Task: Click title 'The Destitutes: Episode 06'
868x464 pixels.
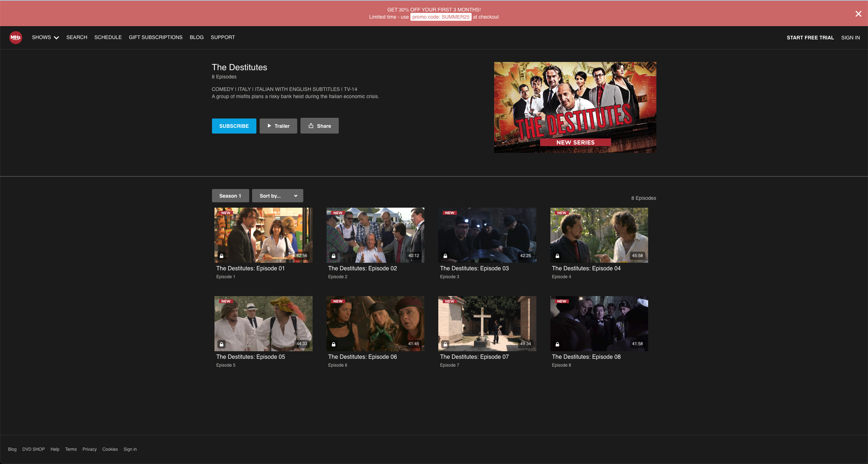Action: [x=362, y=357]
